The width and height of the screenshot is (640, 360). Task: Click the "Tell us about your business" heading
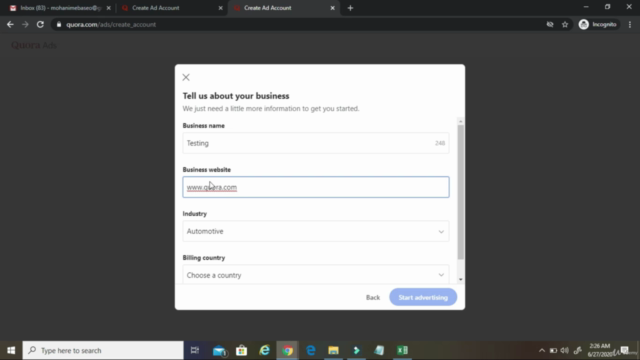pos(236,96)
